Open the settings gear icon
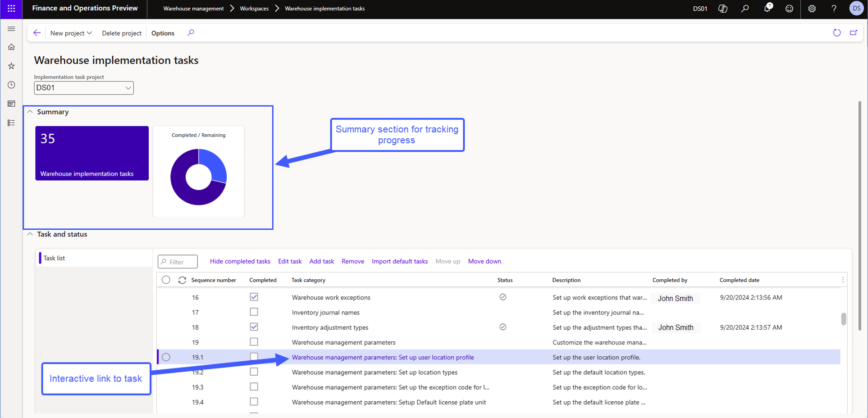The image size is (868, 418). point(812,9)
